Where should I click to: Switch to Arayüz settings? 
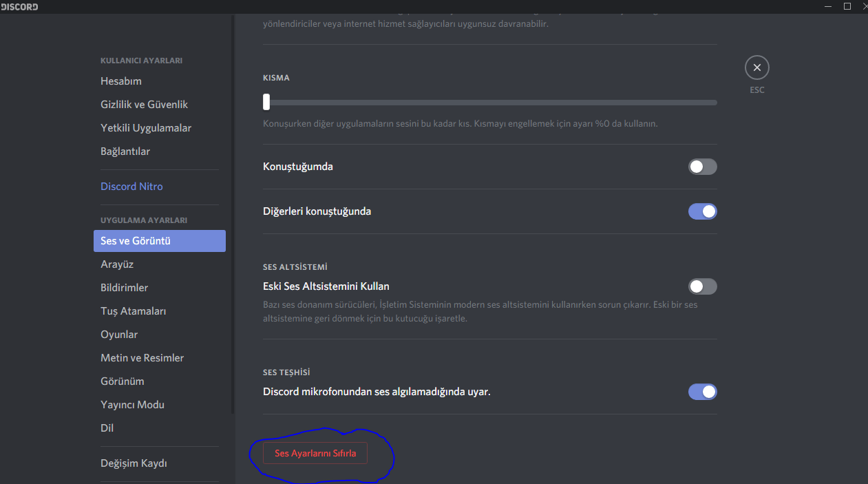(x=159, y=264)
